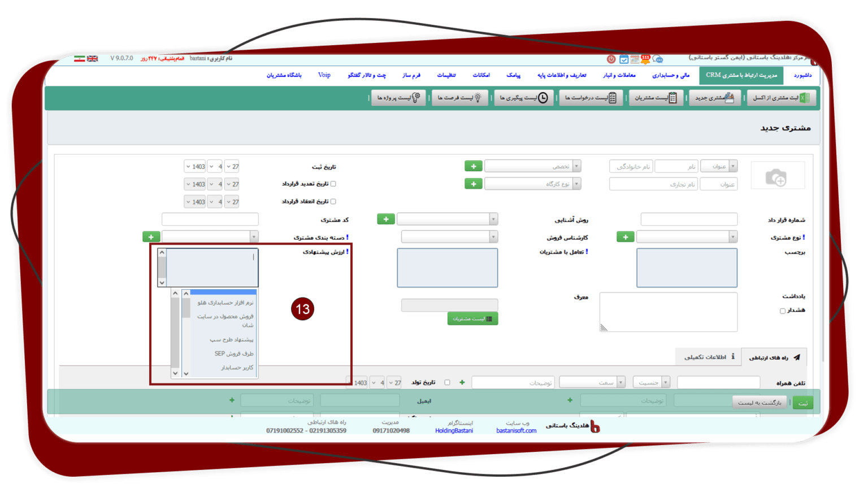Image resolution: width=868 pixels, height=488 pixels.
Task: Open ثبت مشتری از اکسل Excel import
Action: [x=781, y=98]
